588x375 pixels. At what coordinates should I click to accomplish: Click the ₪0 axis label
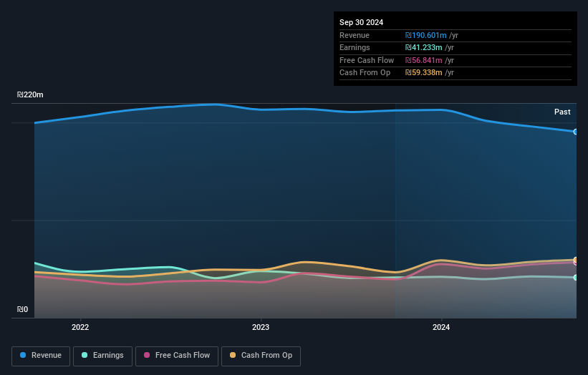pyautogui.click(x=22, y=309)
